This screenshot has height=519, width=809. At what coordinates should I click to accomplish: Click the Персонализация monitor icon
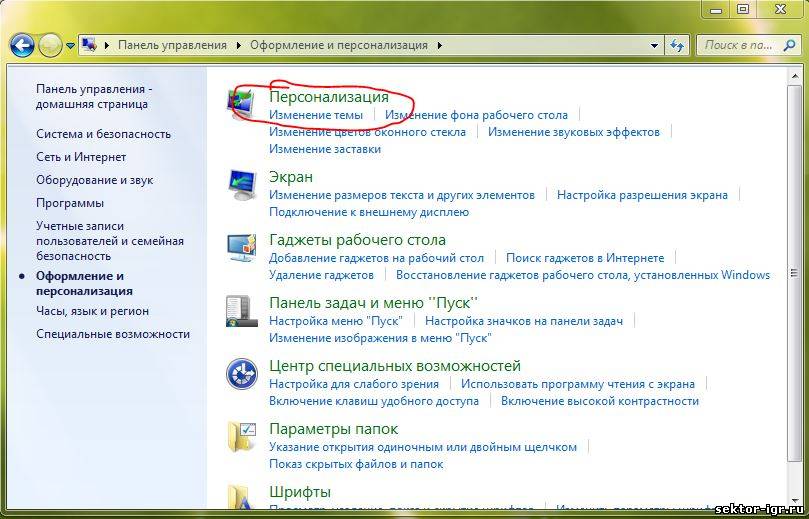[241, 104]
